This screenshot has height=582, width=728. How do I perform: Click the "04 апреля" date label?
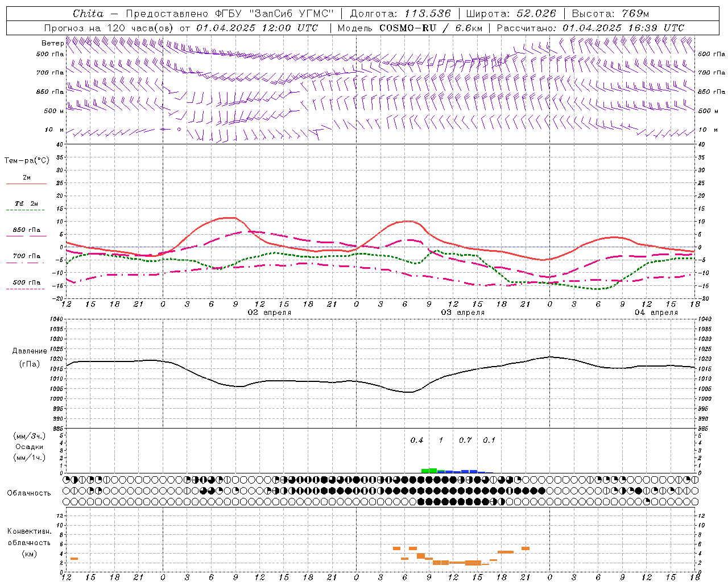pos(656,313)
